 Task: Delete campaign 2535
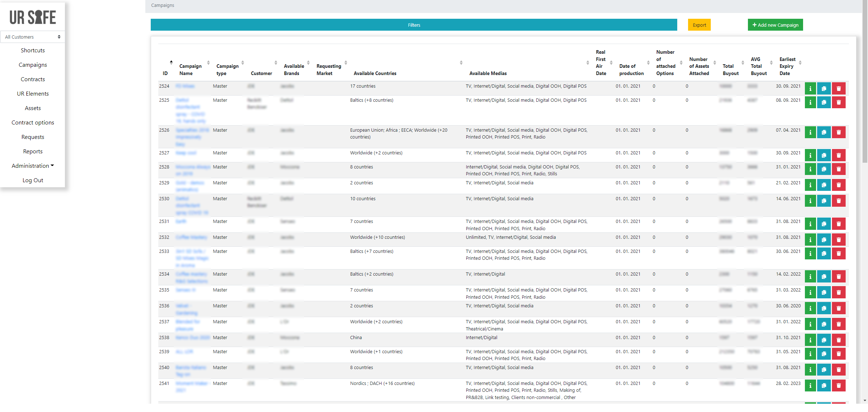click(x=838, y=292)
